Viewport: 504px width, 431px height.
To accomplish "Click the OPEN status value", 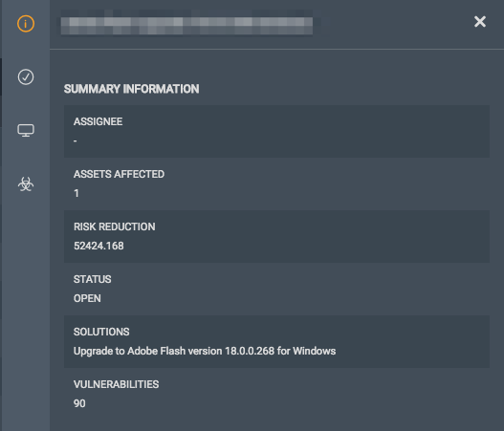I will (87, 299).
